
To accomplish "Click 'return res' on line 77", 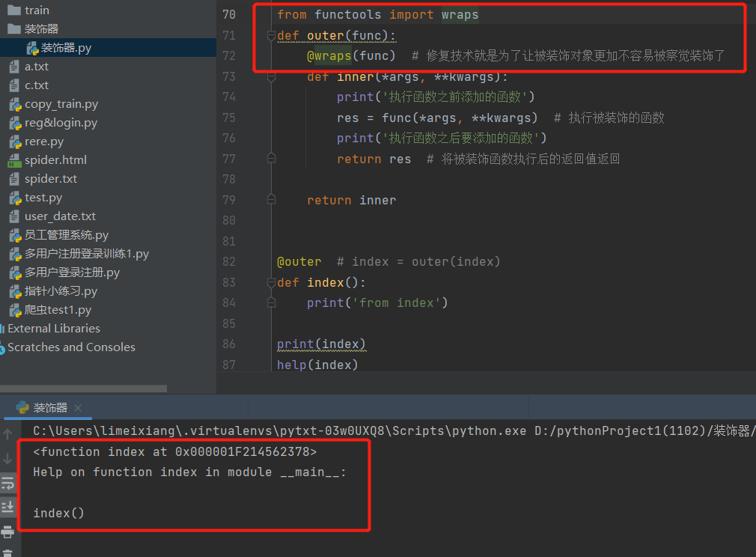I will 374,159.
